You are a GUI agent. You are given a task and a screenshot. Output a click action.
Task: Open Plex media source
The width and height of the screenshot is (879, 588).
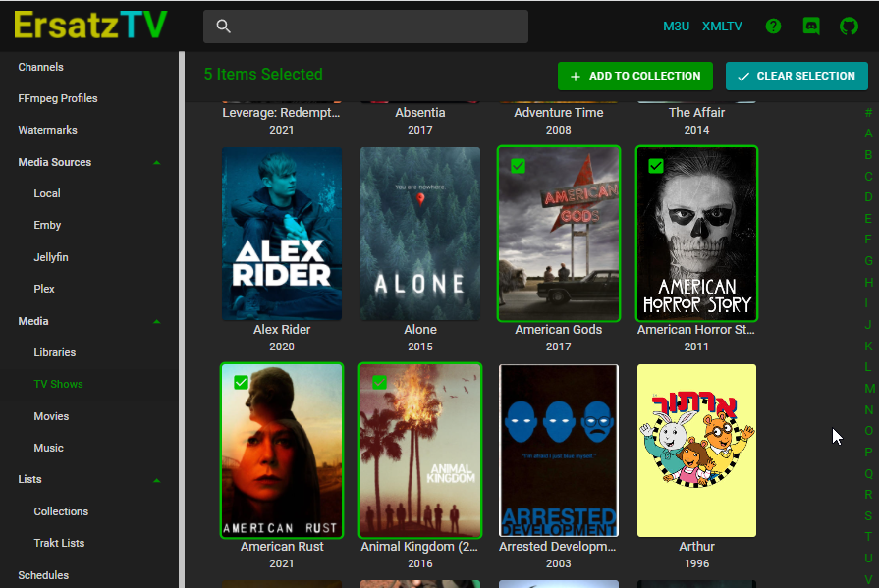coord(44,289)
